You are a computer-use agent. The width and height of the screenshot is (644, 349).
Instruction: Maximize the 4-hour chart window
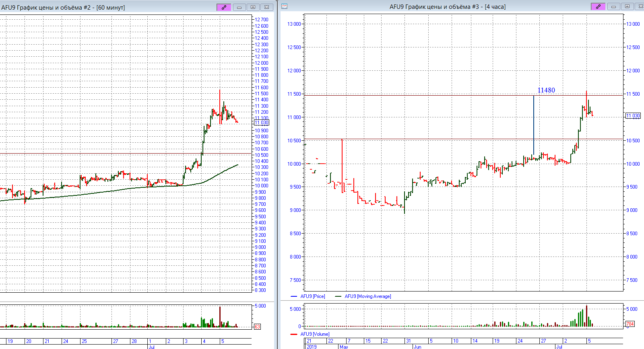click(627, 6)
